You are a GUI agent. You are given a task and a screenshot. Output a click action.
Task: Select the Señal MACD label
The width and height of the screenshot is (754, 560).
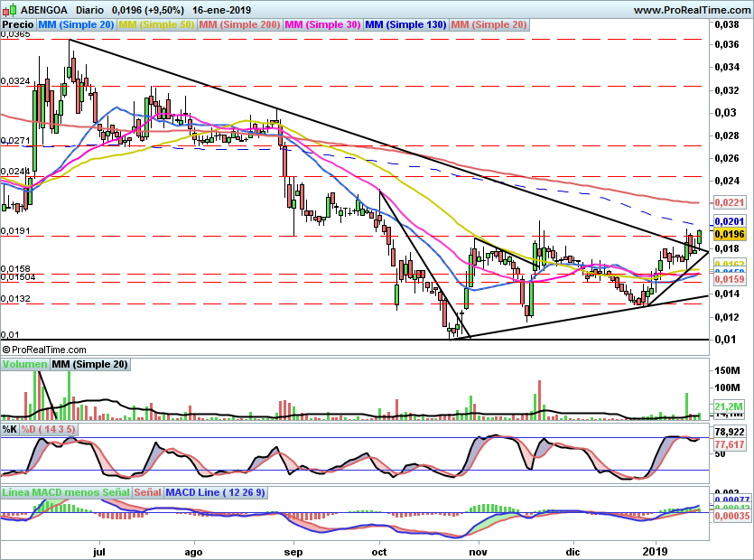click(147, 492)
